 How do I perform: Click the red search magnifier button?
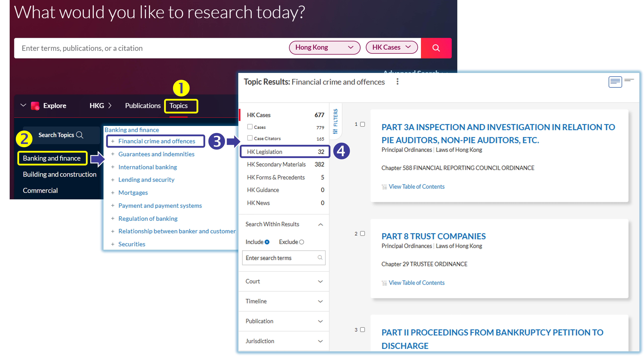click(436, 48)
